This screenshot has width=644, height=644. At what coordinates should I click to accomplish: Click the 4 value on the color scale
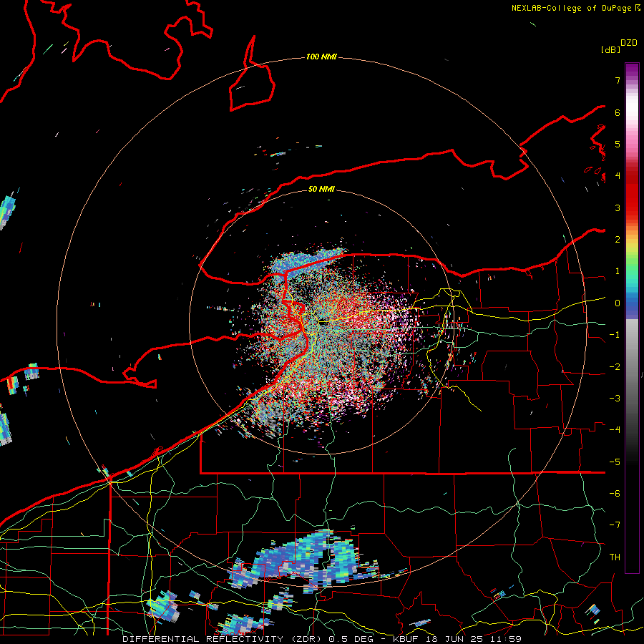618,176
